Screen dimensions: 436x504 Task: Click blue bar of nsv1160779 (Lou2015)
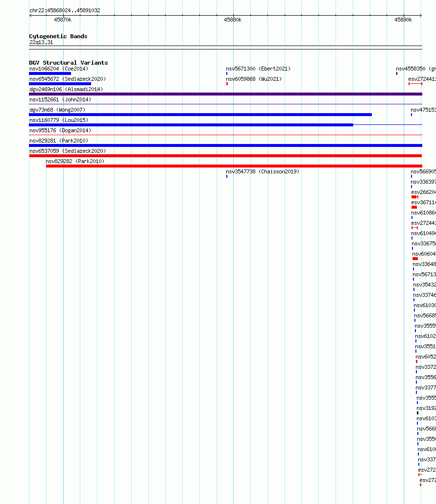(191, 125)
